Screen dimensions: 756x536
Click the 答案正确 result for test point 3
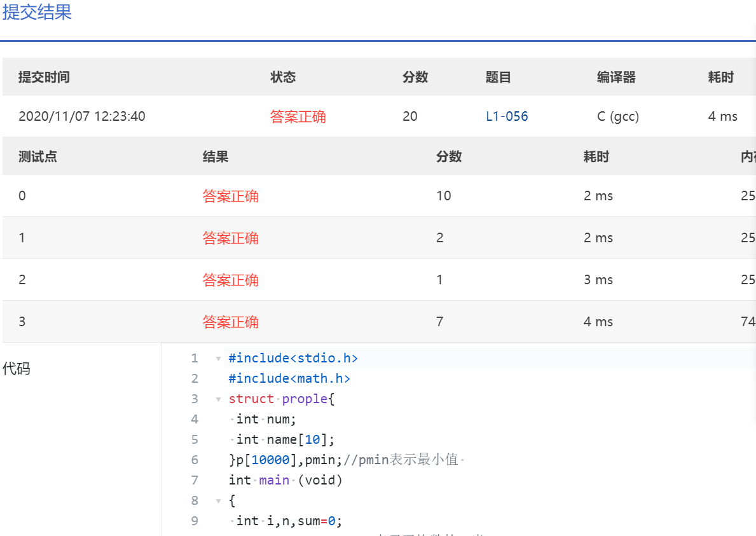(x=230, y=322)
